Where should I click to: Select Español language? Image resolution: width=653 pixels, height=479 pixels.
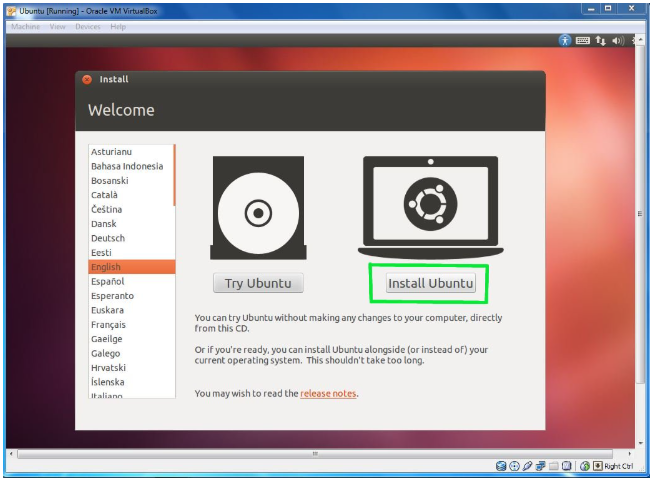[131, 282]
